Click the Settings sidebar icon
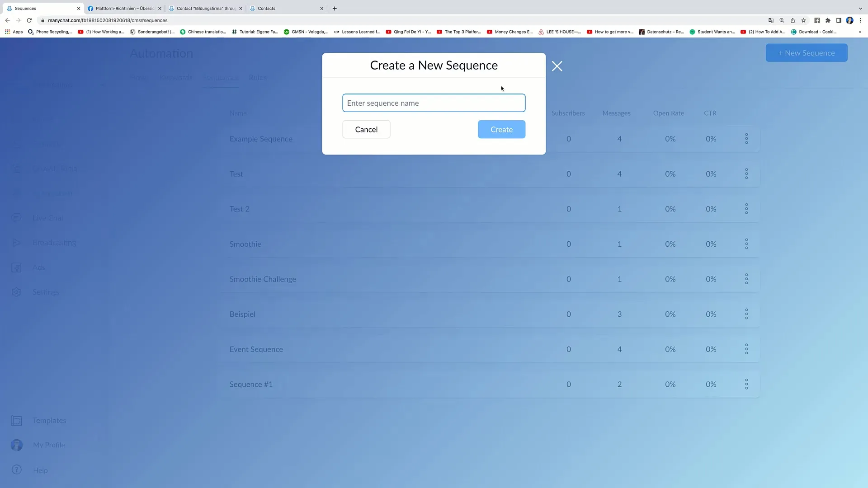The height and width of the screenshot is (488, 868). click(x=16, y=292)
